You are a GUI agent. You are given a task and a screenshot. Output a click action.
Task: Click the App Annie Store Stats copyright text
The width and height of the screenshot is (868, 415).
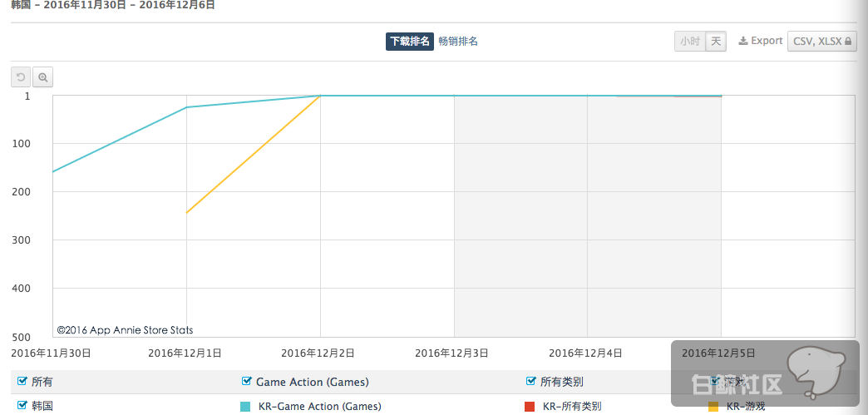(125, 329)
